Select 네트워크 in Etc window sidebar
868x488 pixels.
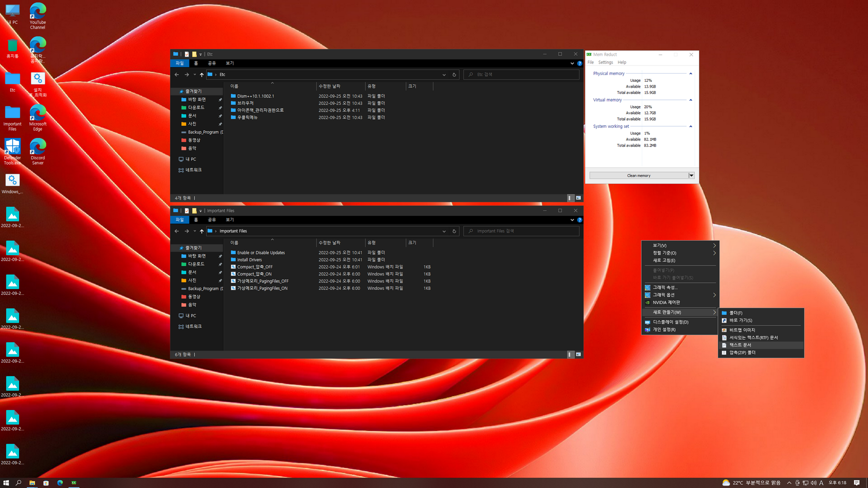193,170
